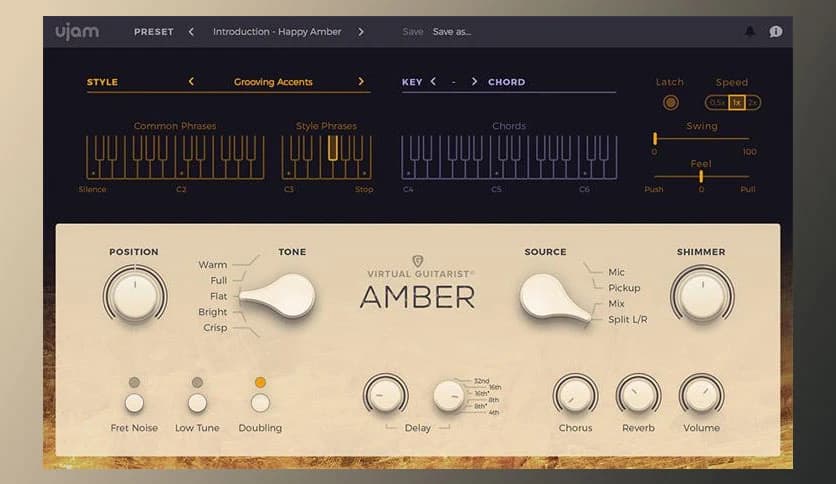
Task: Raise the key with right chevron
Action: click(474, 82)
